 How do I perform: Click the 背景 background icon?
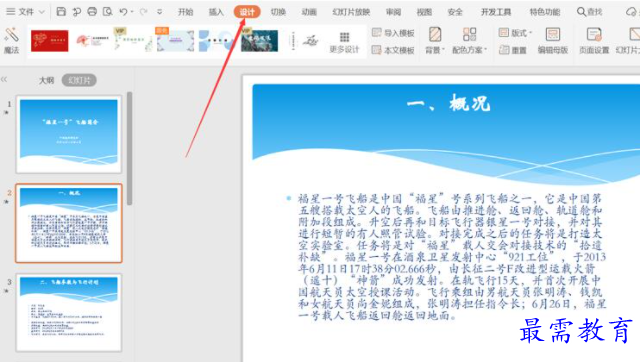click(435, 34)
